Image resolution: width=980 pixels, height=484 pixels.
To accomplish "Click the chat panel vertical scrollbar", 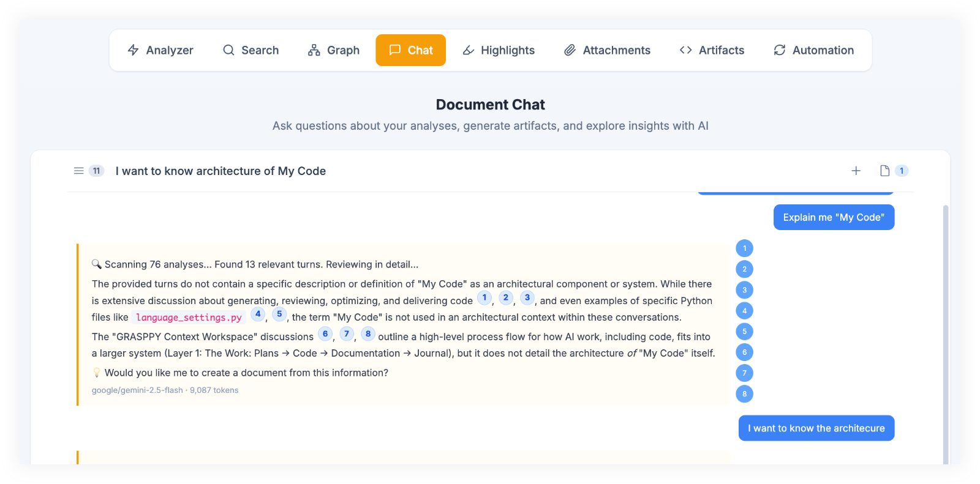I will 946,333.
